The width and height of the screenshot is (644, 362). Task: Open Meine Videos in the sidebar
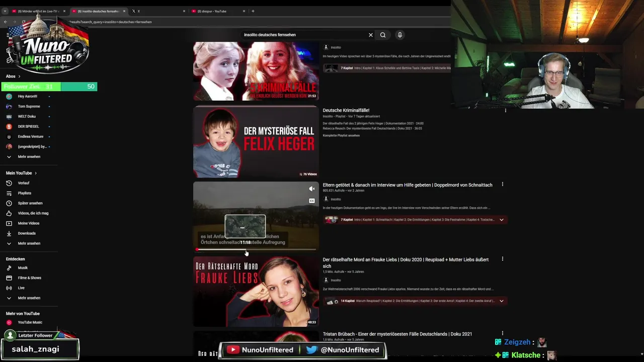29,223
